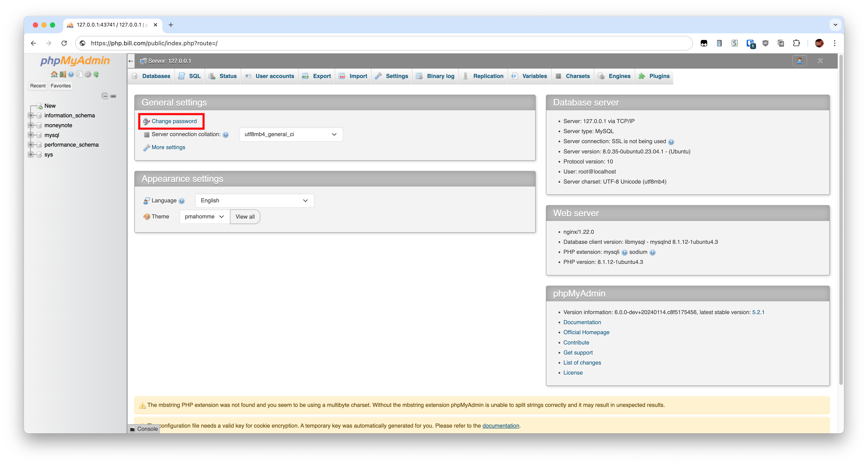Open phpMyAdmin documentation question-mark icon in sidebar
The height and width of the screenshot is (465, 868).
(71, 74)
